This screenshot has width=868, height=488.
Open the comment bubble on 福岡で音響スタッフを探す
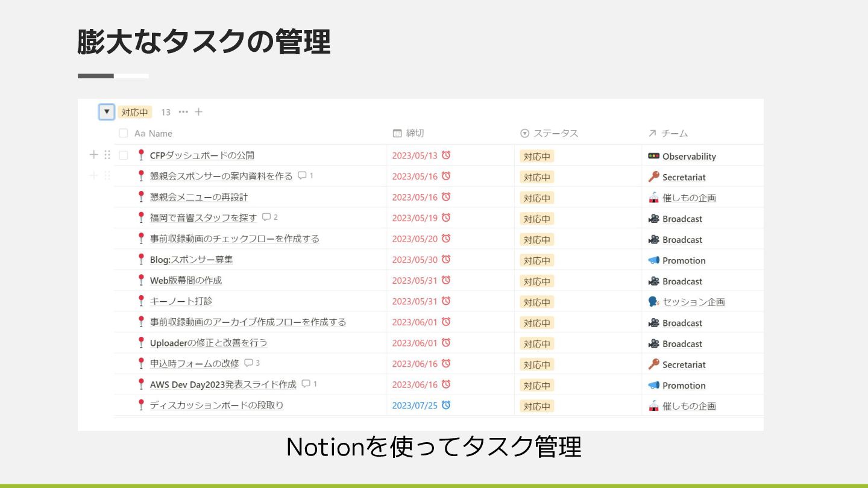coord(267,217)
